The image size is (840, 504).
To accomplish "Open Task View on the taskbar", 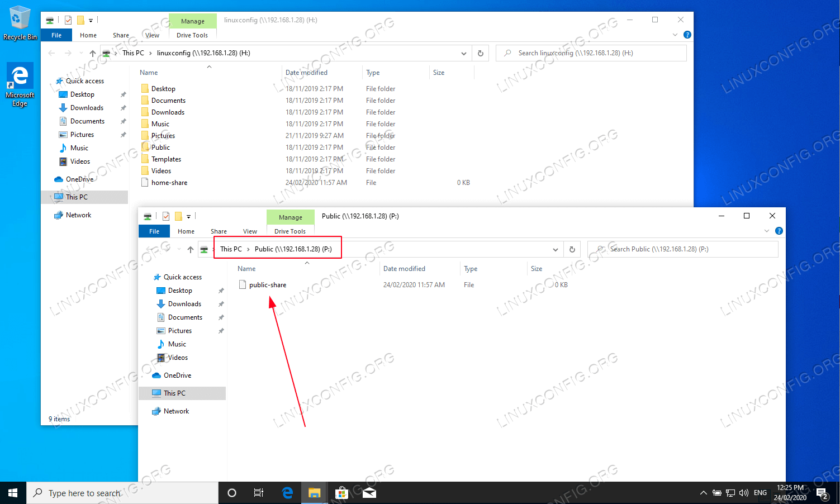I will (x=259, y=493).
